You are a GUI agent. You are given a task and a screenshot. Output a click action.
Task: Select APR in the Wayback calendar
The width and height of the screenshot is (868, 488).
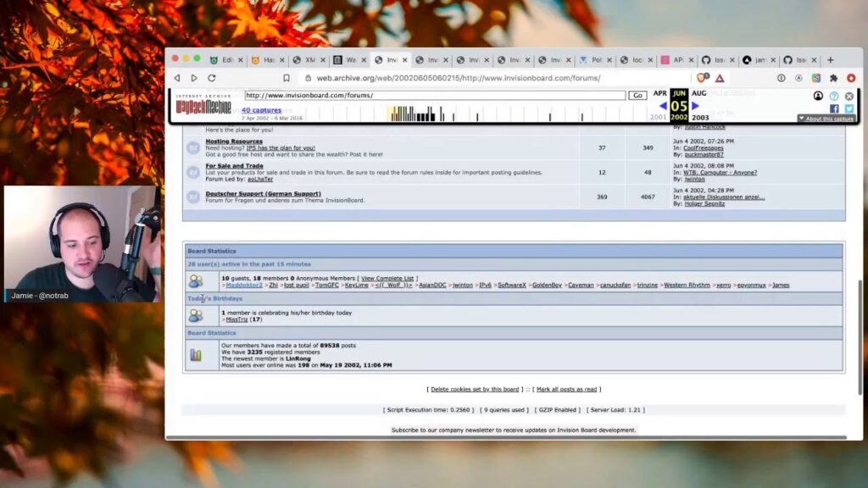coord(659,93)
